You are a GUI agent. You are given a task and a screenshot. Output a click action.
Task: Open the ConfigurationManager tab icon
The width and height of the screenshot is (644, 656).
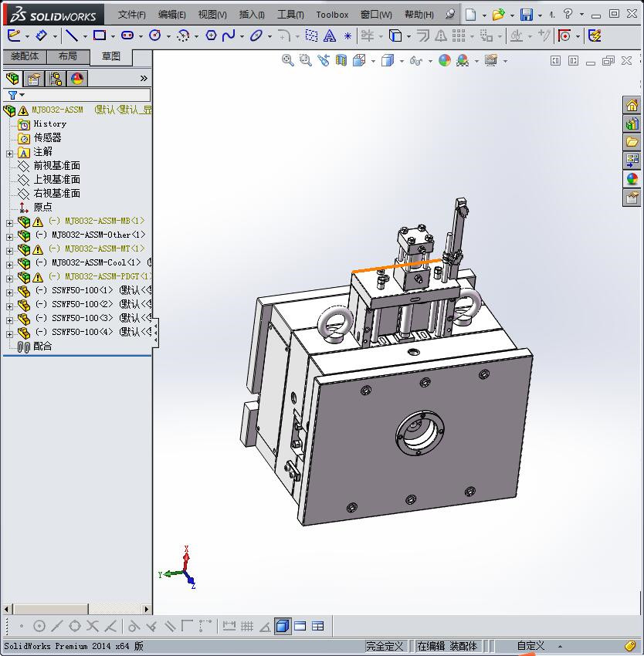click(x=56, y=78)
